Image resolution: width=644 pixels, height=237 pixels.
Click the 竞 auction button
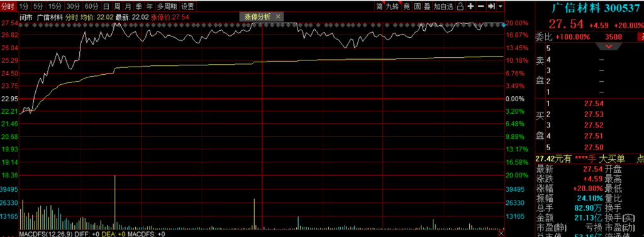[407, 6]
